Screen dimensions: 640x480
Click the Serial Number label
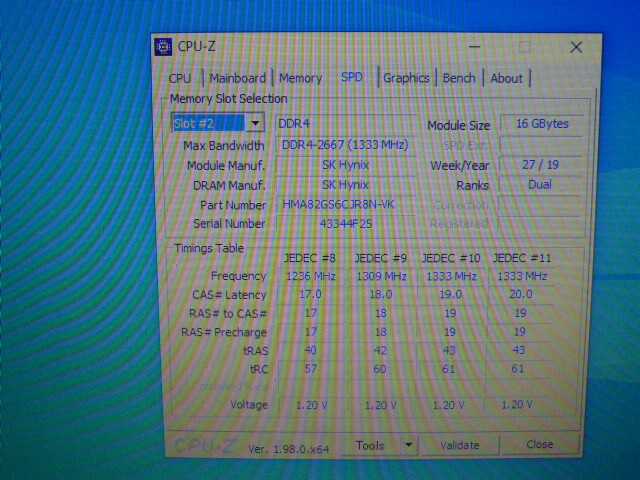coord(229,224)
